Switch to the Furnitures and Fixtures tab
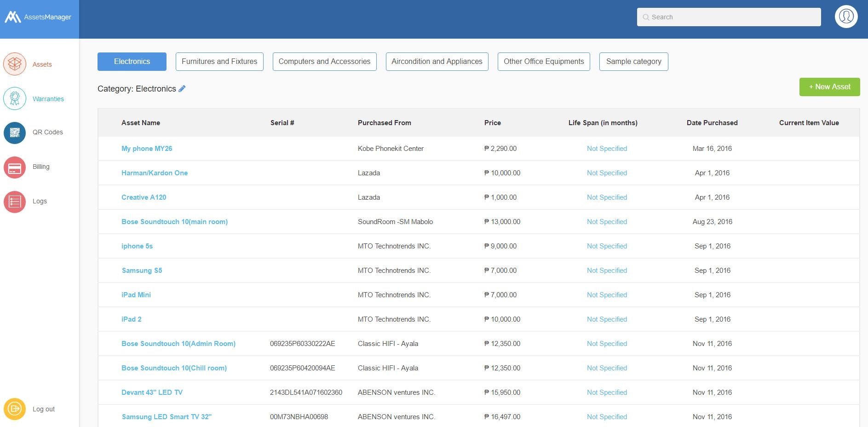This screenshot has width=868, height=427. (x=219, y=61)
